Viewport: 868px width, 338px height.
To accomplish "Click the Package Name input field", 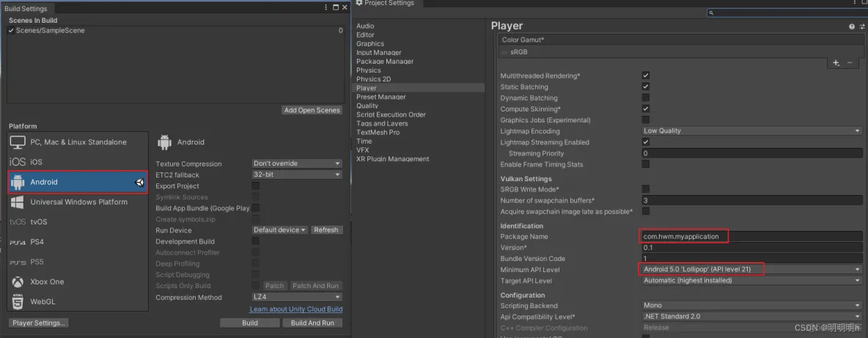I will [x=751, y=236].
